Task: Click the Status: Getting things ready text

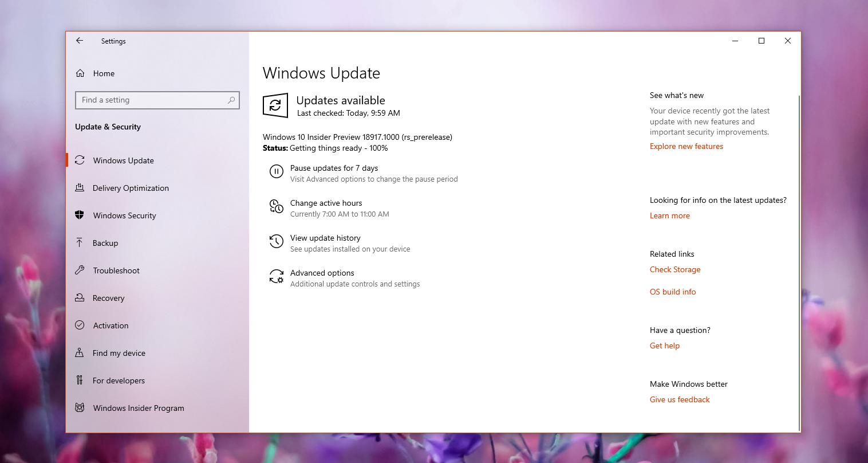Action: [325, 148]
